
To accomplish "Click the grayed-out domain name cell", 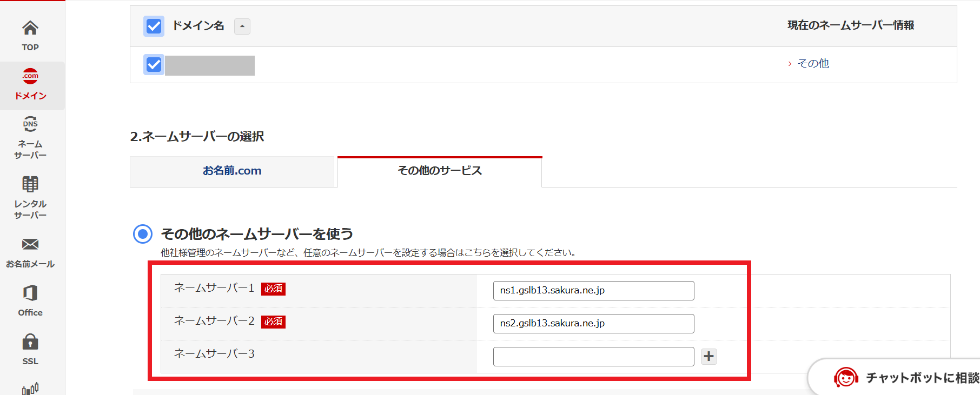I will [x=210, y=65].
